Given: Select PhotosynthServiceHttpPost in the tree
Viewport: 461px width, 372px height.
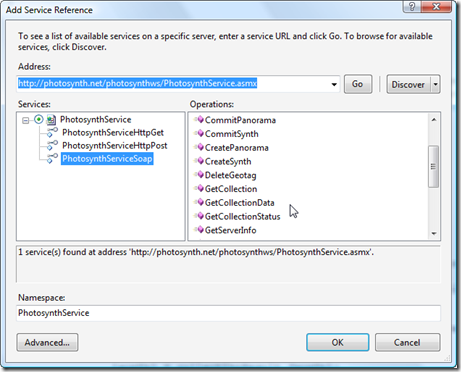Looking at the screenshot, I should pos(115,146).
